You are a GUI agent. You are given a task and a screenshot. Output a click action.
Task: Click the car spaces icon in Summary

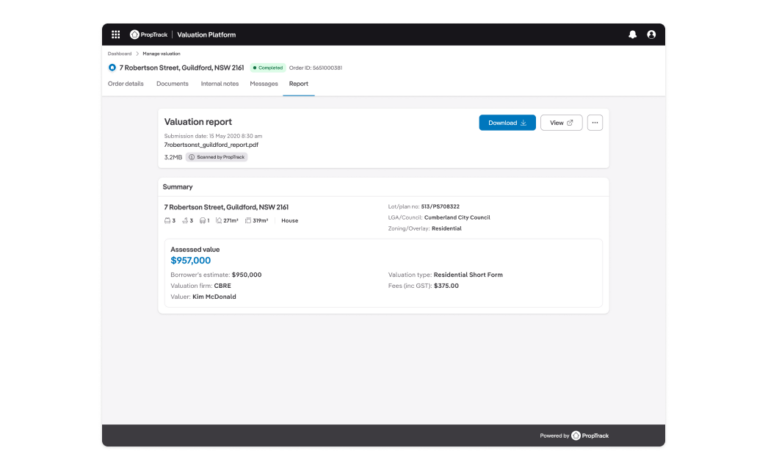coord(203,220)
